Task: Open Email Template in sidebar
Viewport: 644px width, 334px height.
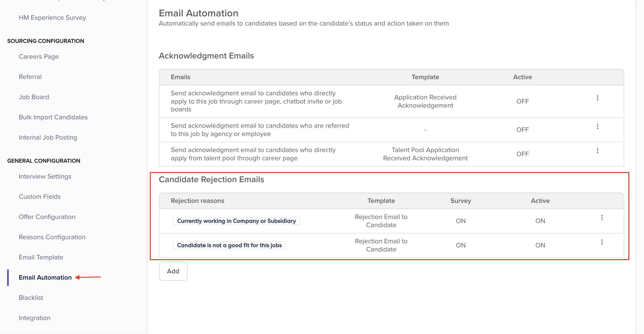Action: [41, 257]
